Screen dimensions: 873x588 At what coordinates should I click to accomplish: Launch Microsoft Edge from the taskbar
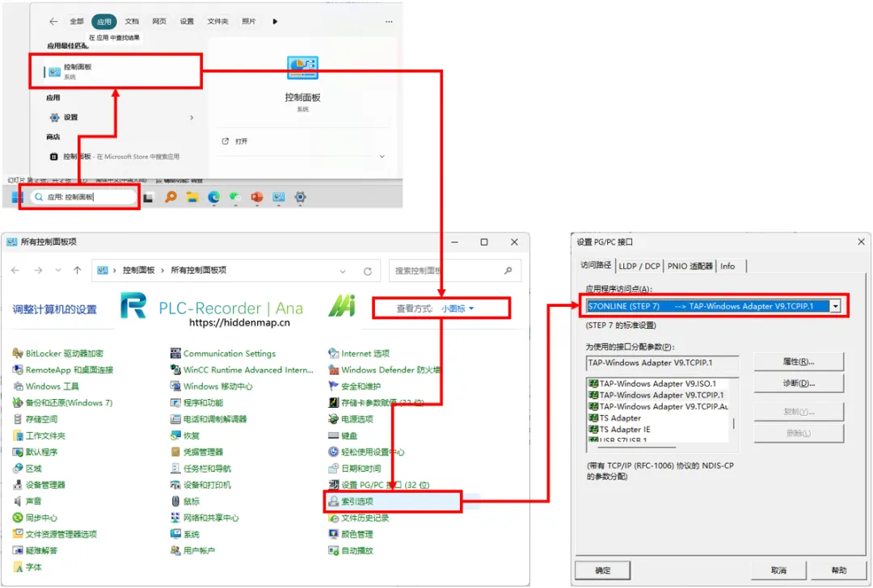(x=213, y=197)
